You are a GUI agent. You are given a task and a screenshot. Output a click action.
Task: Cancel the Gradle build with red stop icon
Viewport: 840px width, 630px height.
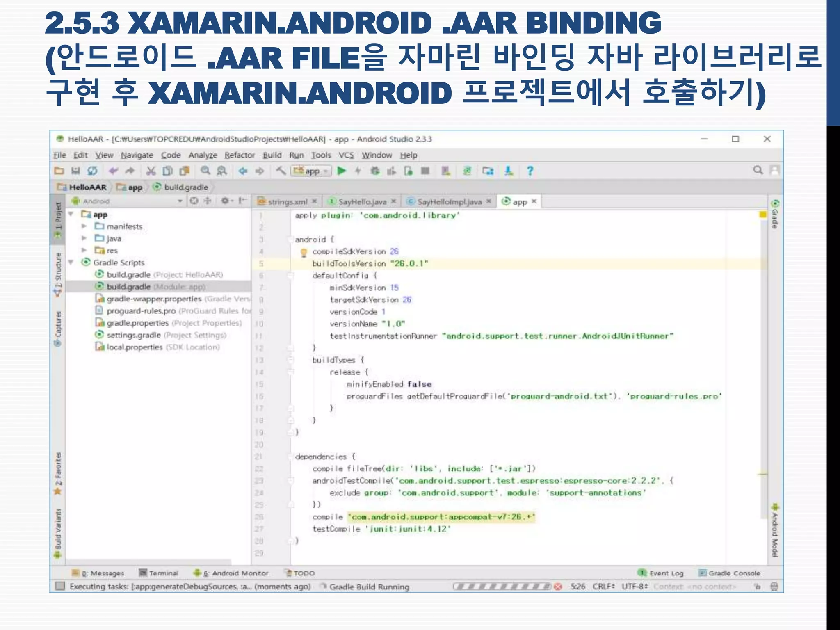coord(558,587)
